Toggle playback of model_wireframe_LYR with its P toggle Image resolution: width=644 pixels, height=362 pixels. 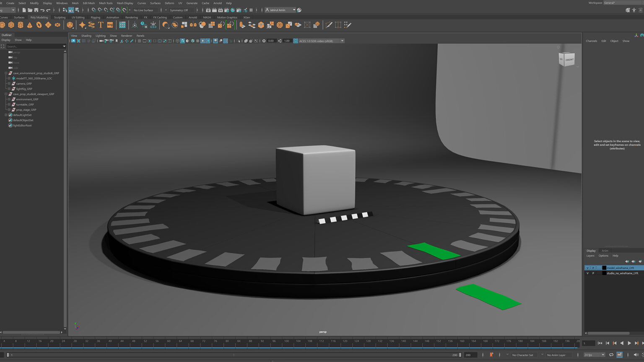click(593, 267)
